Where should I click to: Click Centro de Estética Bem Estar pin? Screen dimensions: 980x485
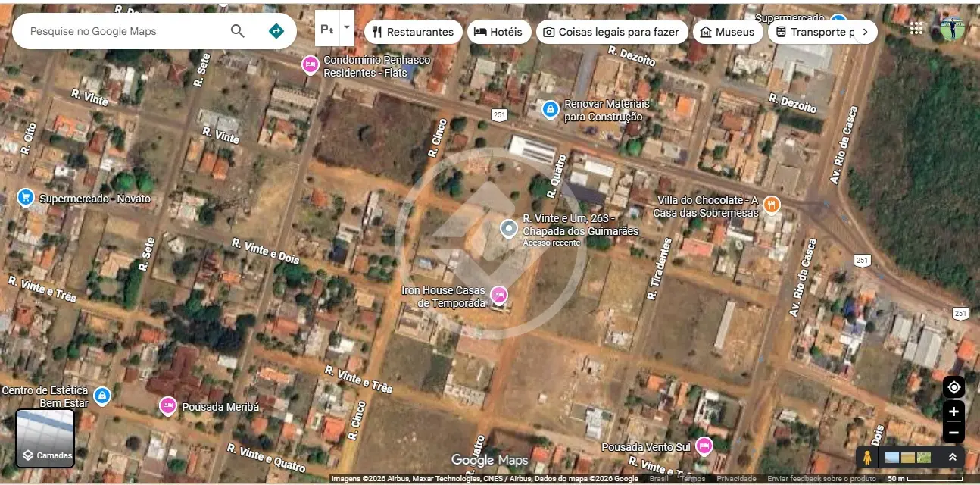point(102,396)
